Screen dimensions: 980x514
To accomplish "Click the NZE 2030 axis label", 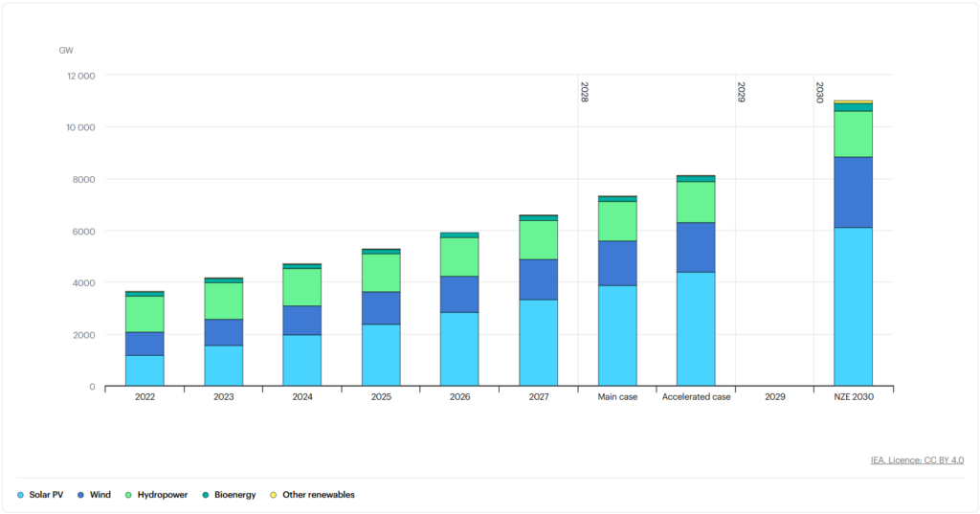I will (x=853, y=396).
